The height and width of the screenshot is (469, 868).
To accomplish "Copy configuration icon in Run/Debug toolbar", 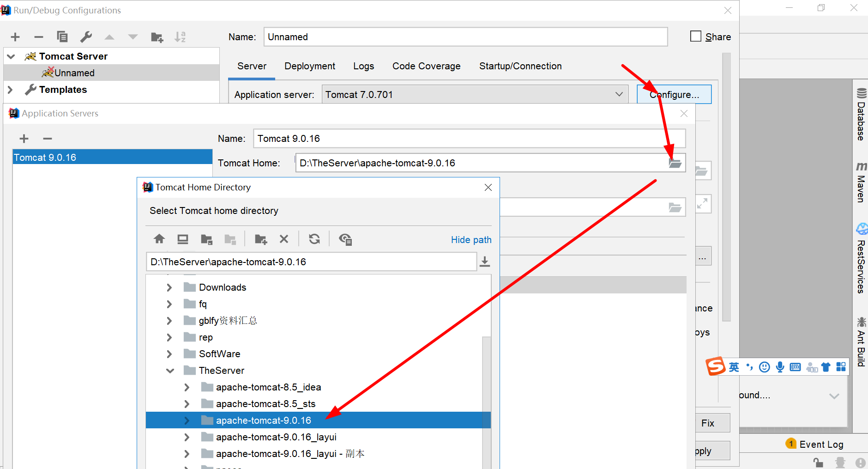I will pyautogui.click(x=62, y=37).
